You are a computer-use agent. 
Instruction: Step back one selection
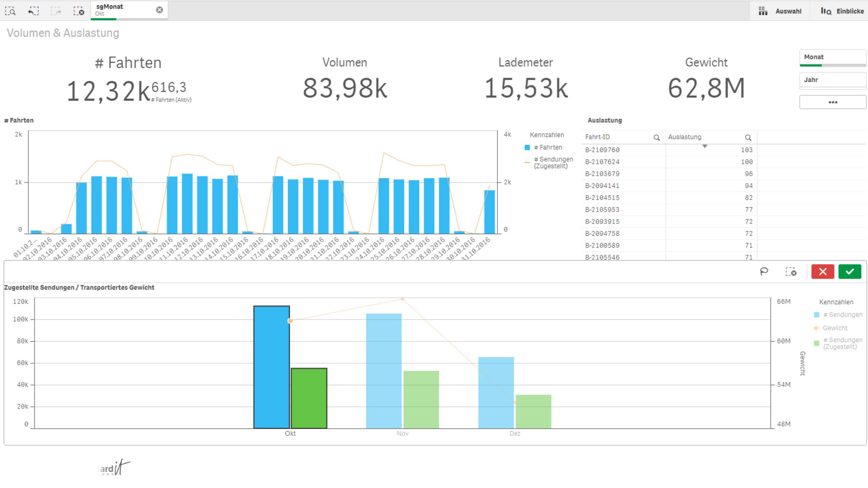click(x=33, y=11)
